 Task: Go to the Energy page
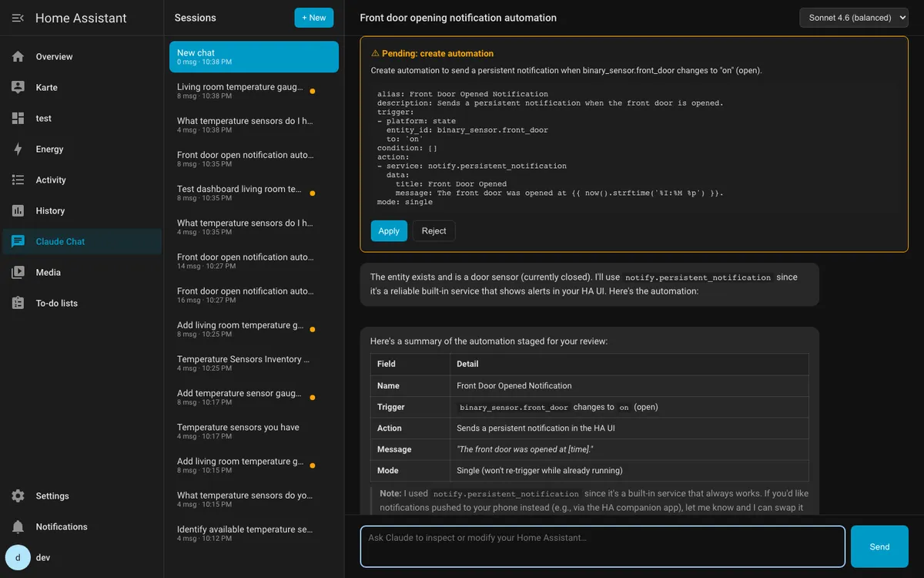pyautogui.click(x=82, y=149)
